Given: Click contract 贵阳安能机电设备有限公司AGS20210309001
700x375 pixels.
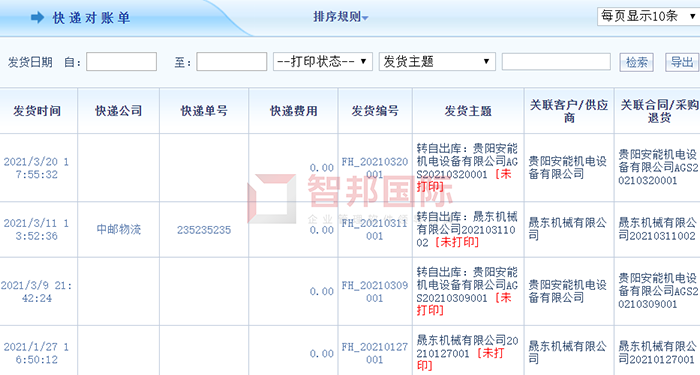Looking at the screenshot, I should pyautogui.click(x=658, y=291).
